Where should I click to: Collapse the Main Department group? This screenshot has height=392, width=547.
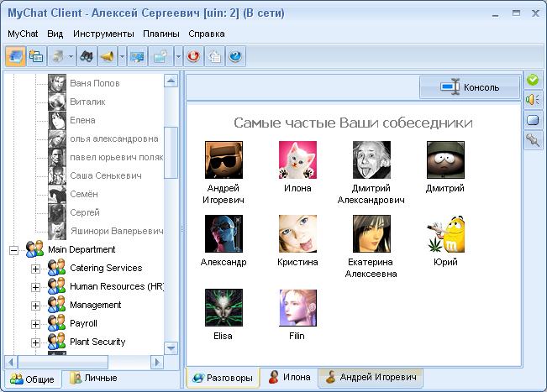[13, 250]
